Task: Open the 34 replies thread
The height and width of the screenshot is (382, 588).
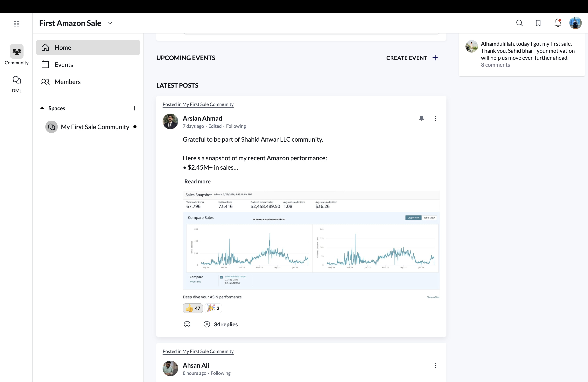Action: tap(221, 324)
